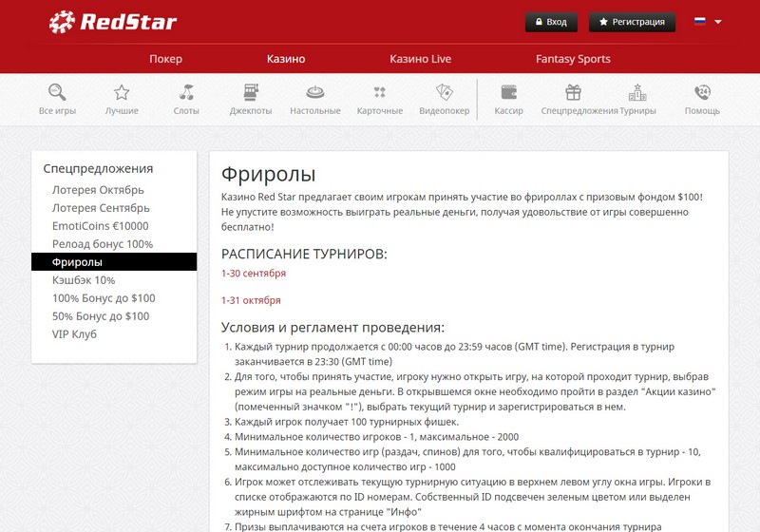The height and width of the screenshot is (532, 760).
Task: Open 100% Бонус до $100 offer
Action: click(x=104, y=298)
